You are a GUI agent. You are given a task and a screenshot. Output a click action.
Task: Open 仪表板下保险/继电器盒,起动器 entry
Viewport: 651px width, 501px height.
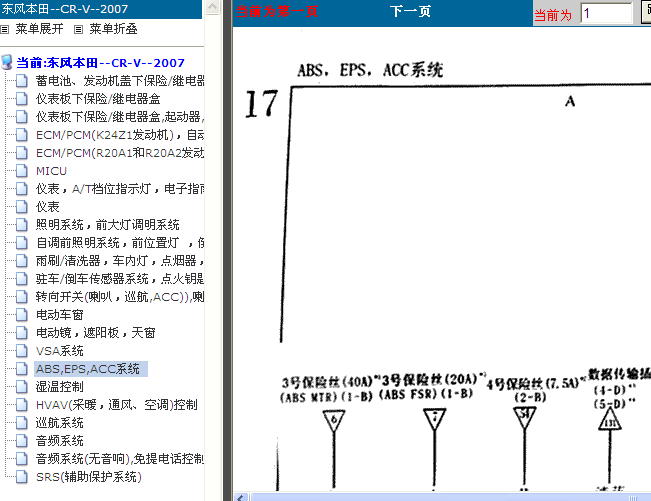pos(120,117)
